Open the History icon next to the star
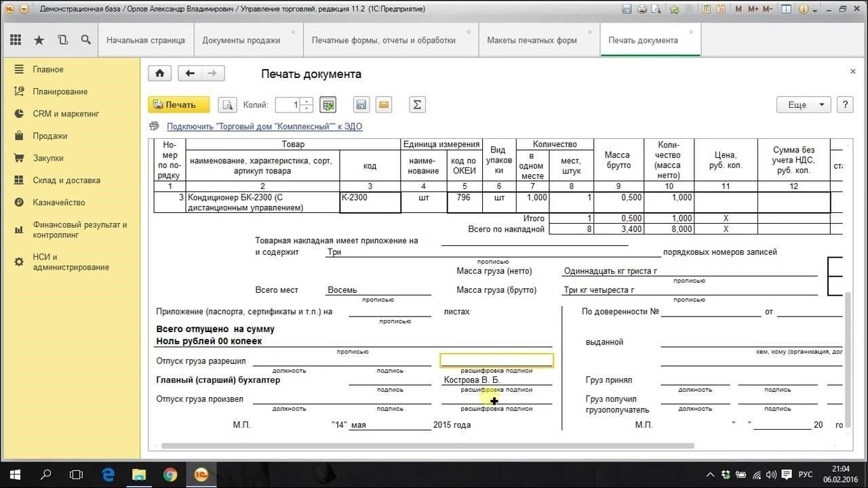868x488 pixels. [62, 40]
